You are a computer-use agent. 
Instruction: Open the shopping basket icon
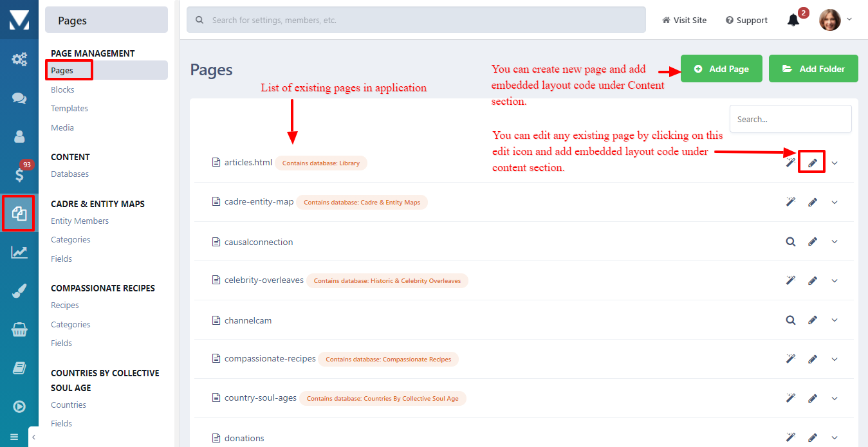click(x=19, y=330)
